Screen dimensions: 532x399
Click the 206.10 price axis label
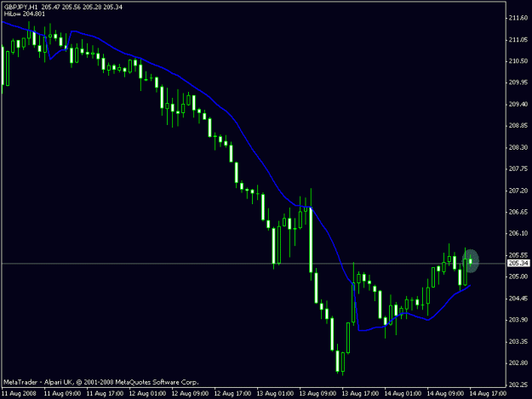point(518,233)
